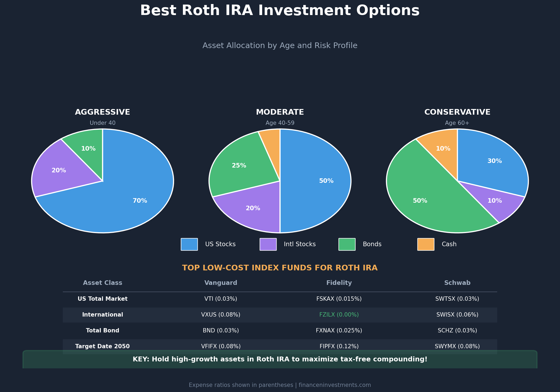The width and height of the screenshot is (560, 392).
Task: Click the VTI Vanguard fund ticker
Action: coord(221,299)
